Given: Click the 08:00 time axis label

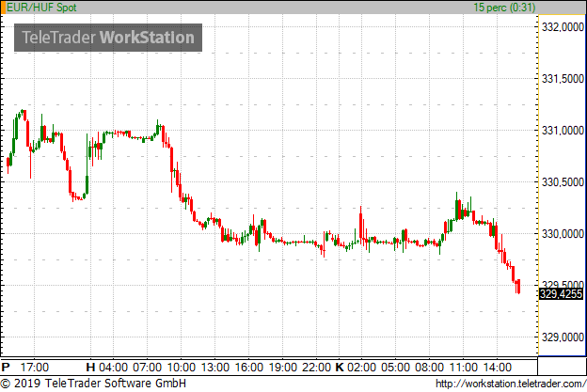Looking at the screenshot, I should 429,368.
